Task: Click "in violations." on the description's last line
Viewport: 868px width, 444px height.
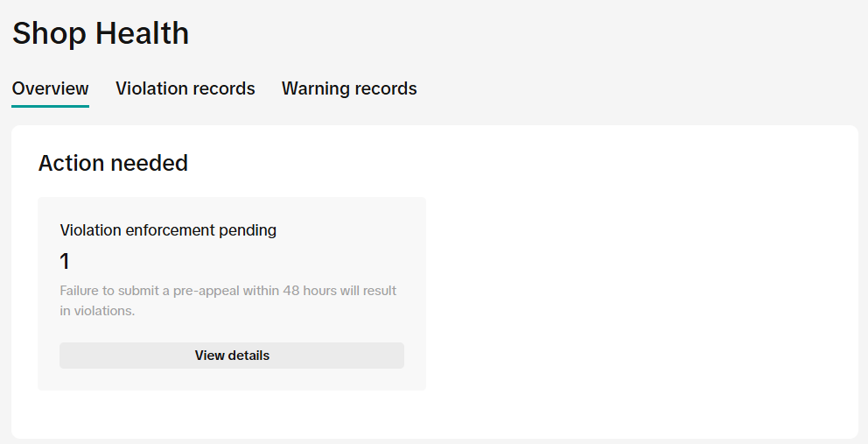Action: [x=97, y=311]
